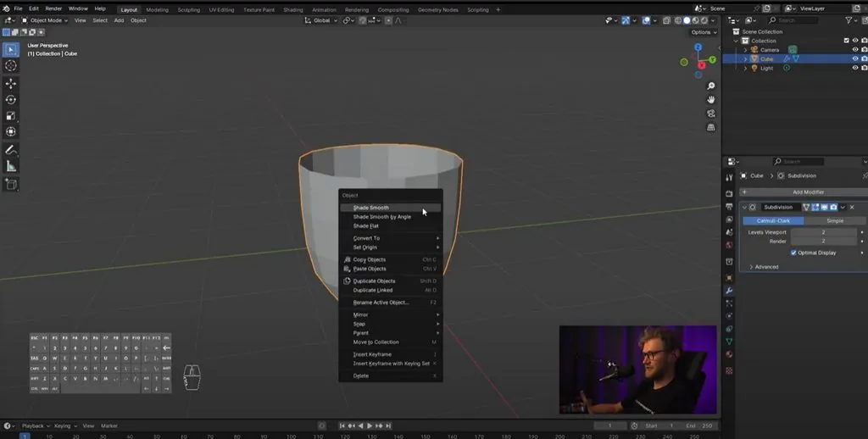Open the Particles properties tab
Viewport: 868px width, 439px height.
tap(729, 303)
